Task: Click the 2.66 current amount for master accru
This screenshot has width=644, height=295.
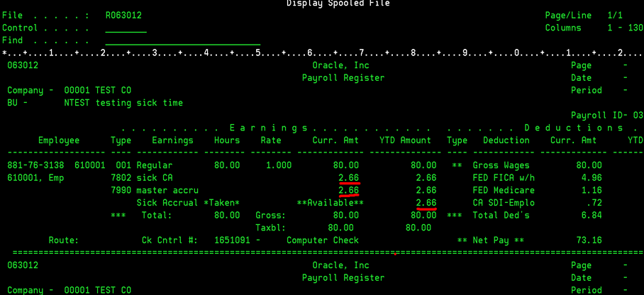Action: 349,190
